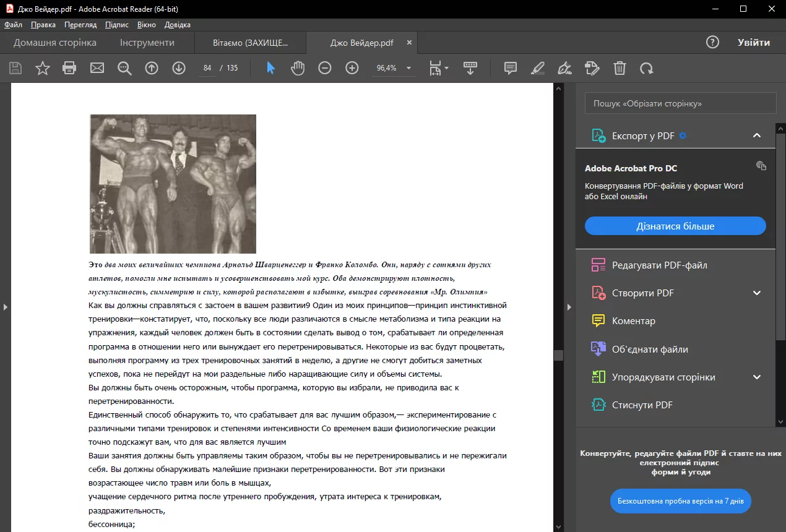786x532 pixels.
Task: Activate the Selection arrow tool
Action: [270, 68]
